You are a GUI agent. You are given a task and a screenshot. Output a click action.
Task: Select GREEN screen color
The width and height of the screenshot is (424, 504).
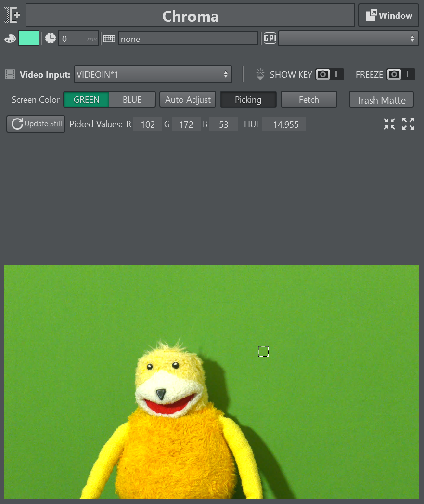point(87,100)
